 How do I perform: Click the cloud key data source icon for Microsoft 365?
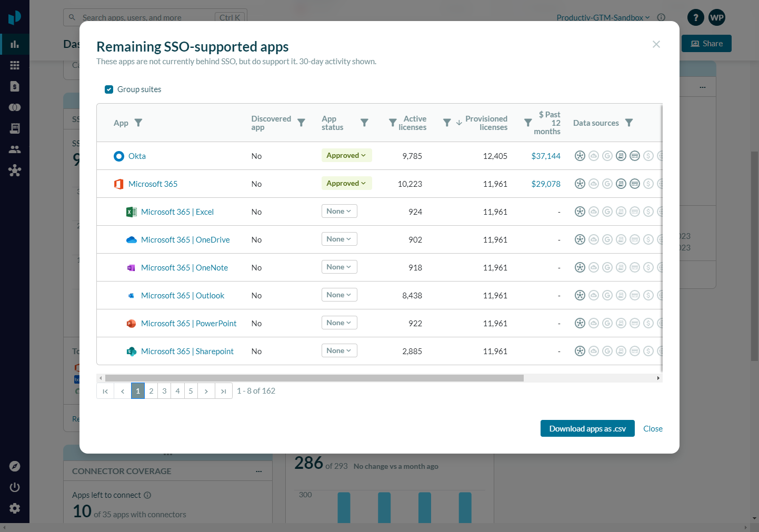(594, 184)
